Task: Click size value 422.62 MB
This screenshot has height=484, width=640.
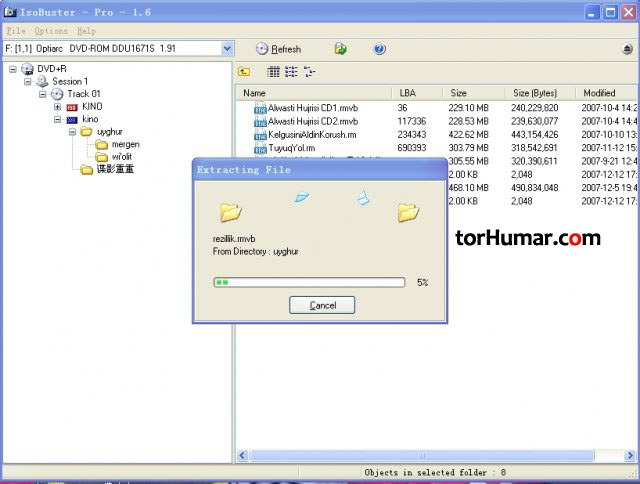Action: 468,135
